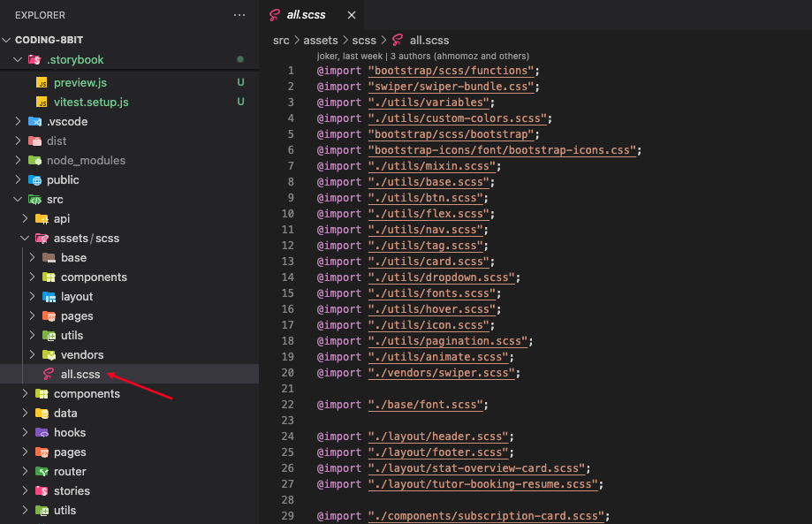Follow the swiper/swiper-bundle.css import link
Screen dimensions: 812x524
451,87
